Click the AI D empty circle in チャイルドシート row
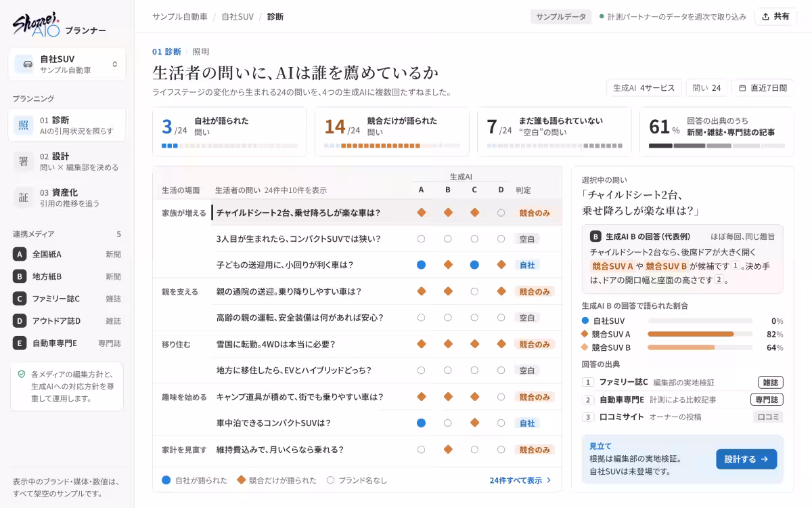The image size is (812, 508). 501,213
